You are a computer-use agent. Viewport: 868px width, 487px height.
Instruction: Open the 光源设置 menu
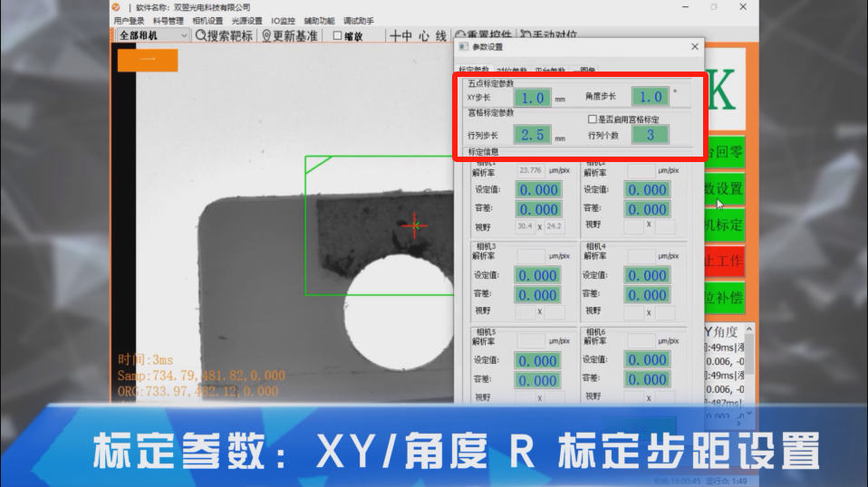point(247,21)
